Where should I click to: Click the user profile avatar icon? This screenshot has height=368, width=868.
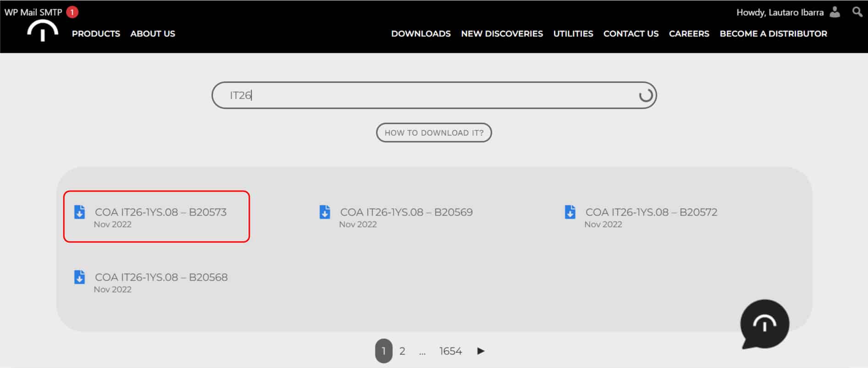(835, 12)
